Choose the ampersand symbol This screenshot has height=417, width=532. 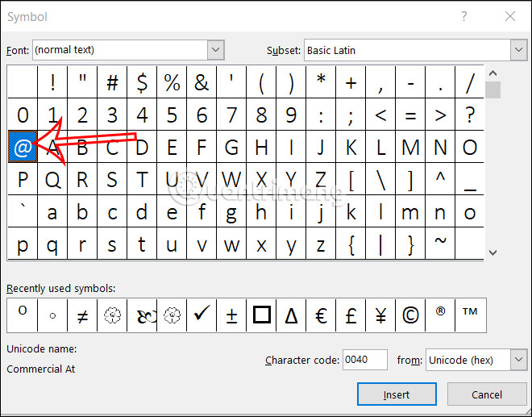coord(202,82)
